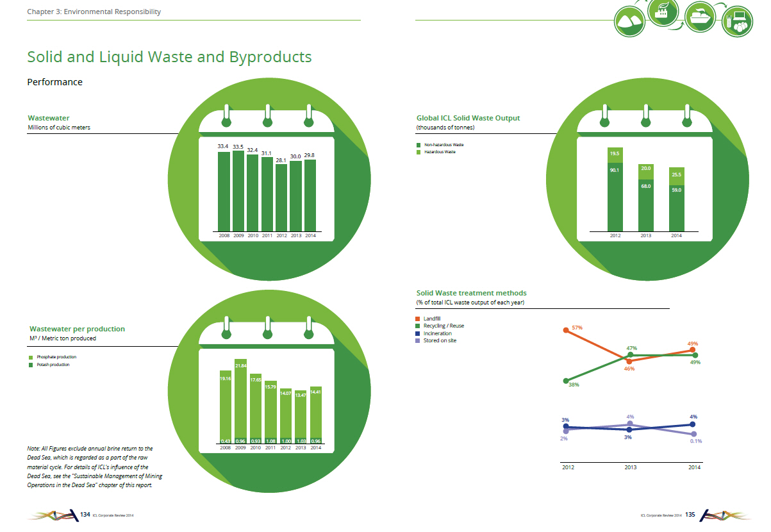The image size is (771, 532).
Task: Click the 33.4 value above 2008 wastewater bar
Action: coord(224,147)
